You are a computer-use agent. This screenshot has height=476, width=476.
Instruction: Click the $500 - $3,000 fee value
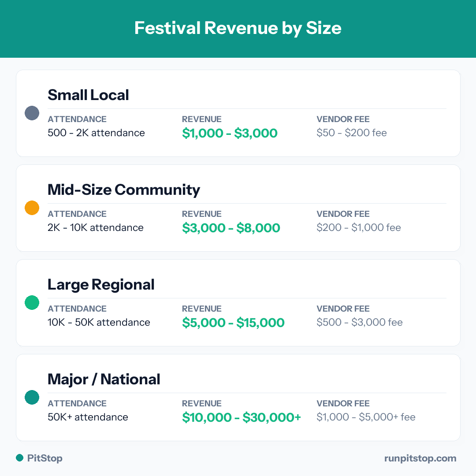tap(360, 322)
